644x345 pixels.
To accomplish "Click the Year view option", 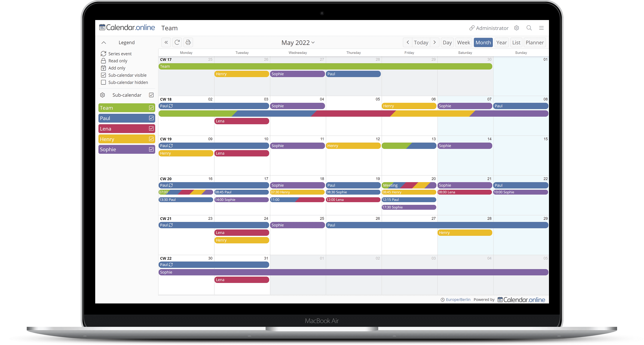I will (502, 42).
